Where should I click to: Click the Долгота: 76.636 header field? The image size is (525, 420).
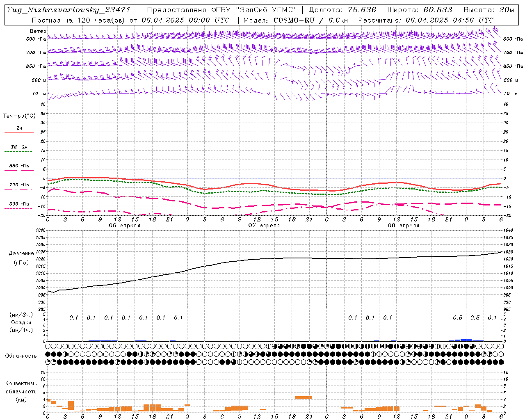pyautogui.click(x=342, y=10)
